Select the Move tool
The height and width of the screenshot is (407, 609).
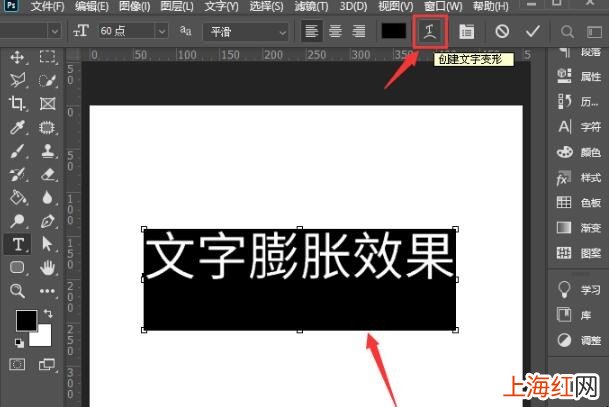pos(17,58)
